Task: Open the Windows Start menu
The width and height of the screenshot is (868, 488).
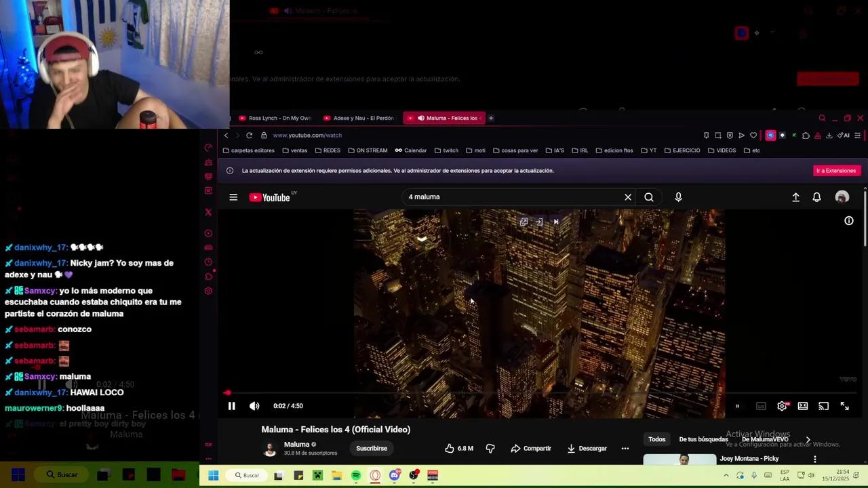Action: point(213,476)
